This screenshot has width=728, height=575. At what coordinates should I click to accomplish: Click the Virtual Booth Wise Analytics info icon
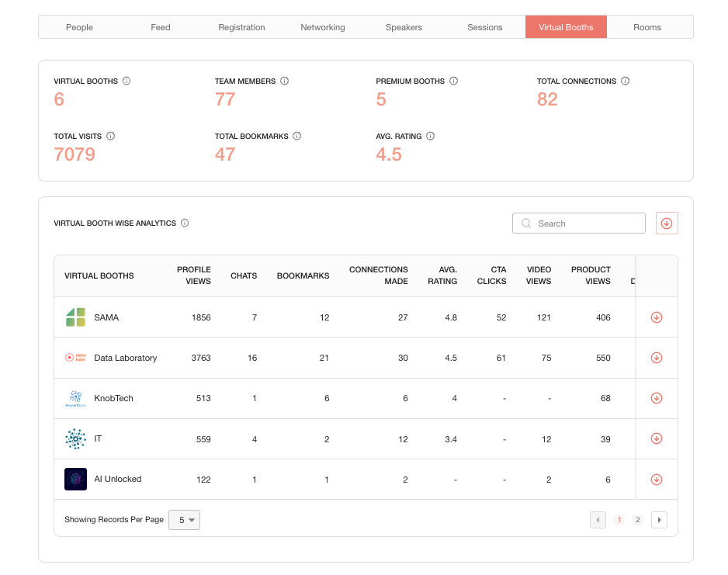[x=185, y=223]
